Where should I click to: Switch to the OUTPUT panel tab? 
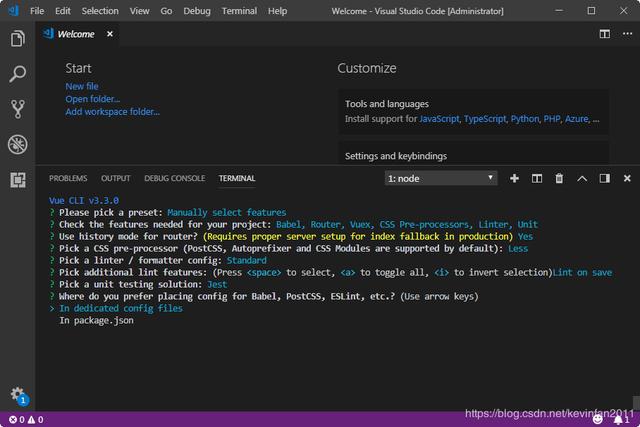[116, 178]
